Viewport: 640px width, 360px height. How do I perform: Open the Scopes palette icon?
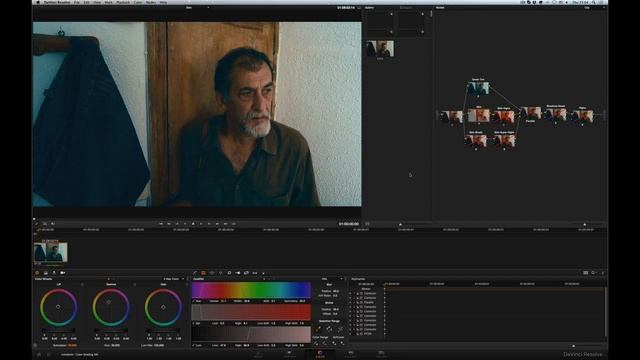(594, 273)
